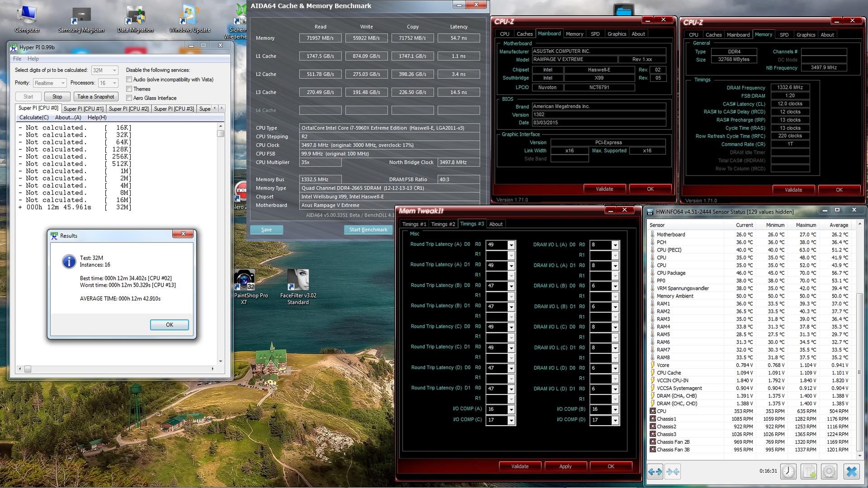Image resolution: width=868 pixels, height=488 pixels.
Task: Click Hyper PI horizontal scrollbar thumb
Action: (28, 369)
